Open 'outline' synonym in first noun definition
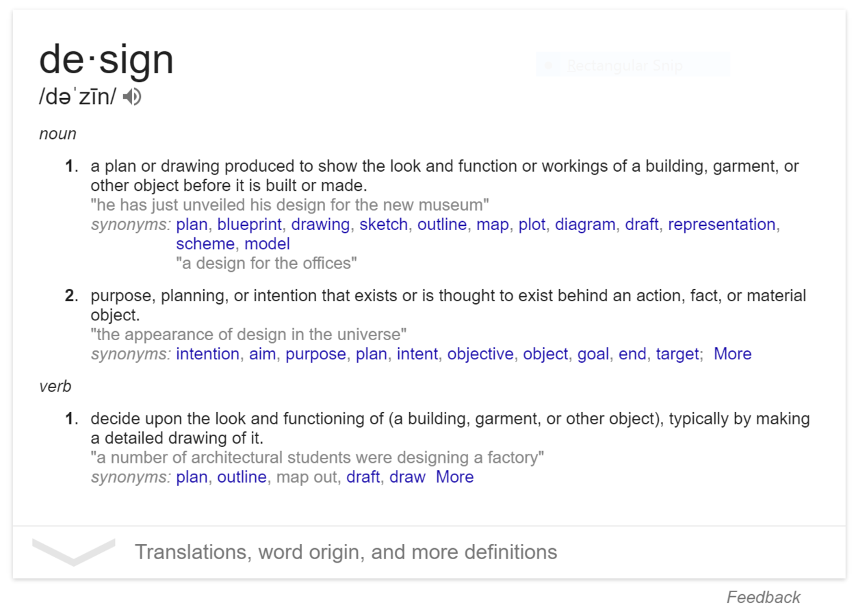 (442, 224)
